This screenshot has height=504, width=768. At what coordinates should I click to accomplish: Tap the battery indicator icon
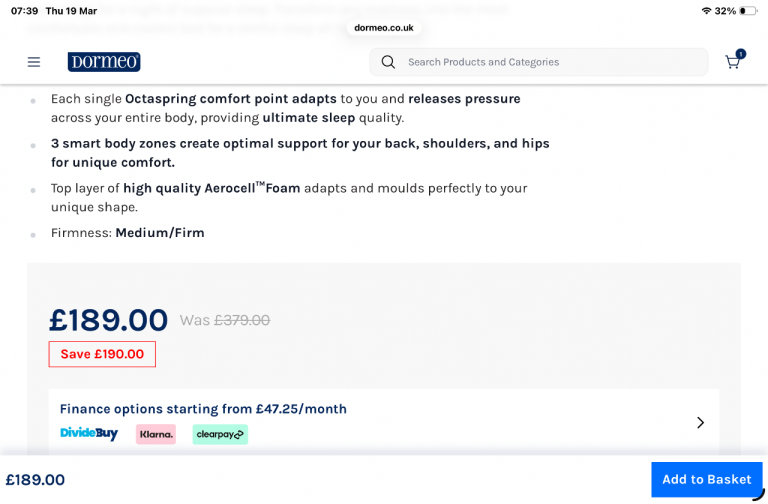click(748, 11)
